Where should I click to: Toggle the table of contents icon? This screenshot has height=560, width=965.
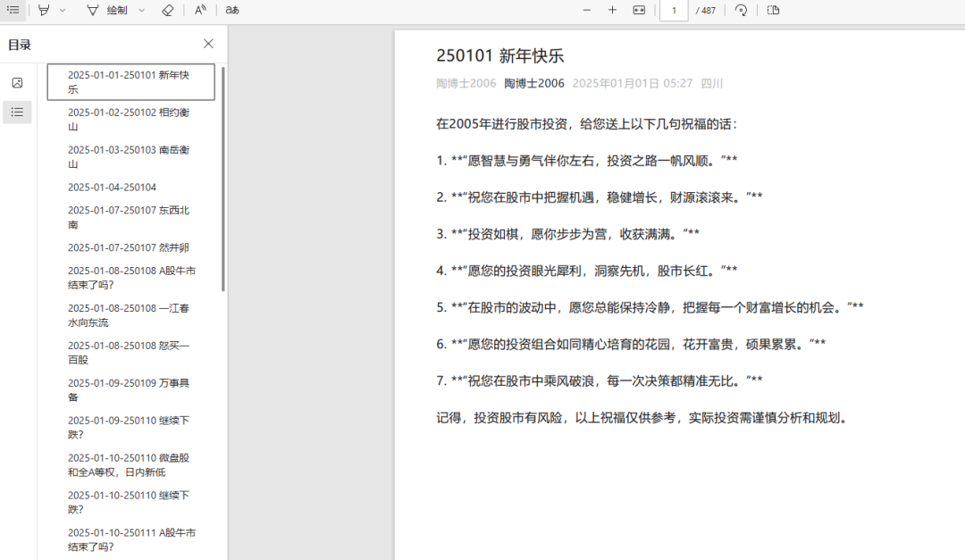(x=13, y=10)
